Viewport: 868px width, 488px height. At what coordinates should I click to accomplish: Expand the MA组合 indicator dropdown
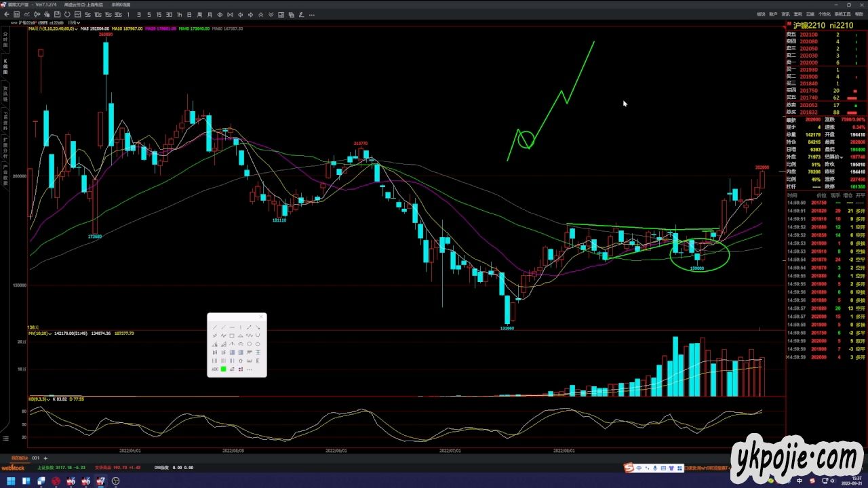click(77, 28)
